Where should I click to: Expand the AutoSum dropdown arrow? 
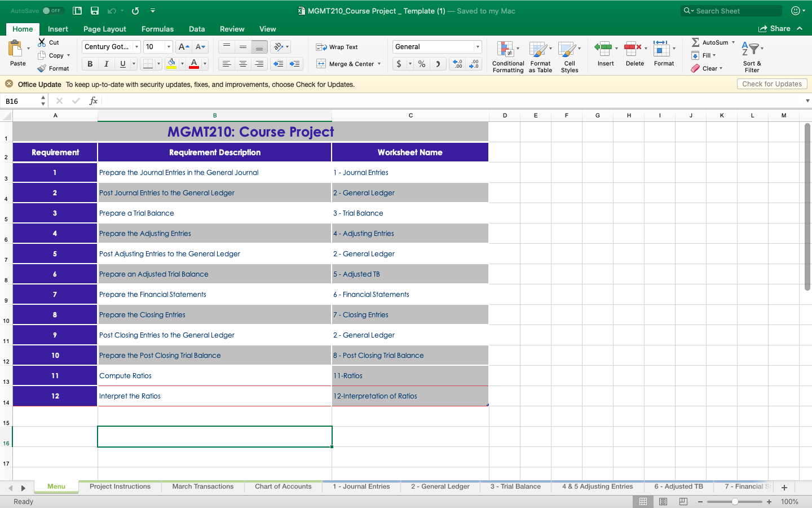pyautogui.click(x=733, y=42)
